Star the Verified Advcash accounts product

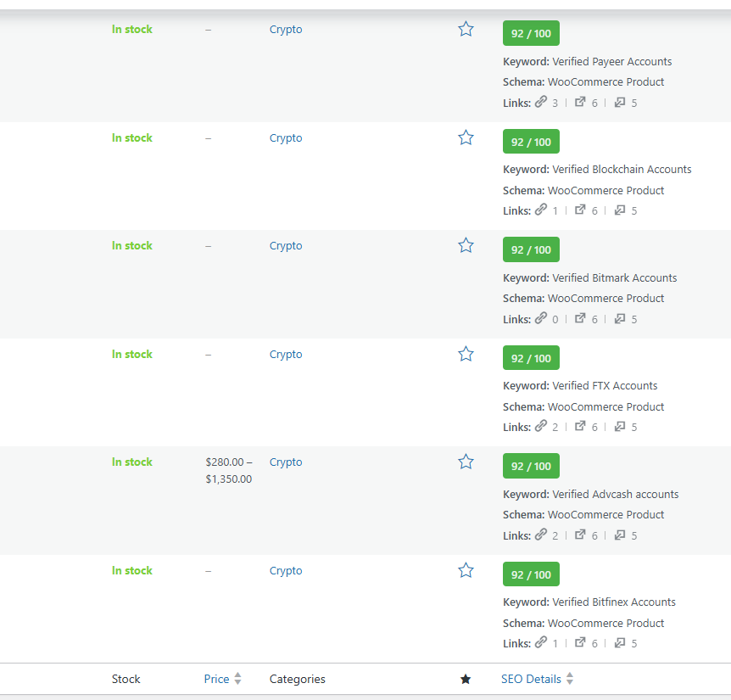(466, 462)
